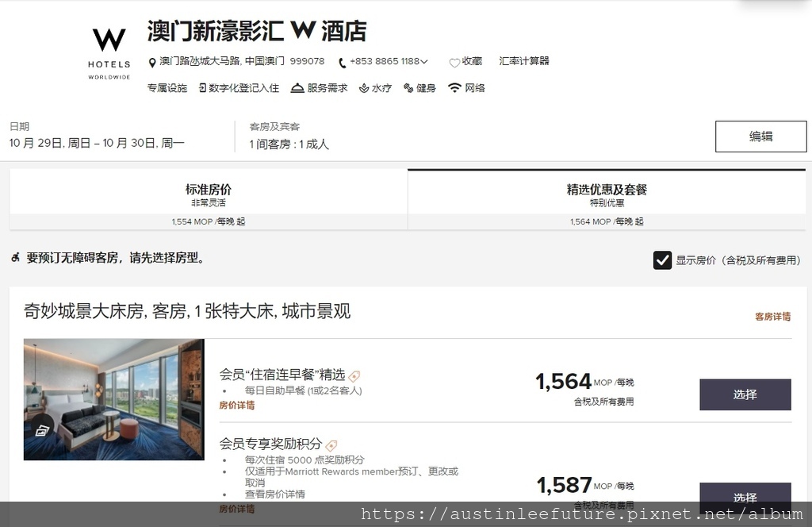Click 收藏 to save hotel
The height and width of the screenshot is (527, 812).
pyautogui.click(x=472, y=61)
